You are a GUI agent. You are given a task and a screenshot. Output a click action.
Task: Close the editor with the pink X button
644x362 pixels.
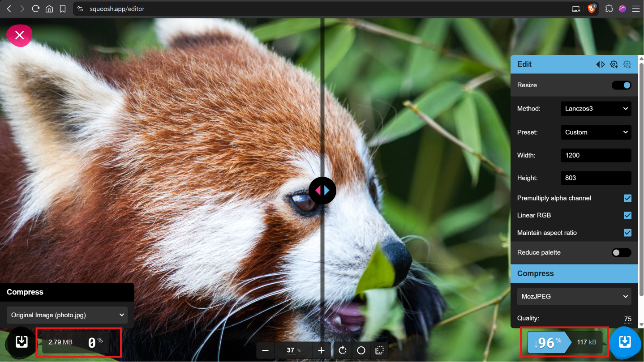[x=19, y=35]
